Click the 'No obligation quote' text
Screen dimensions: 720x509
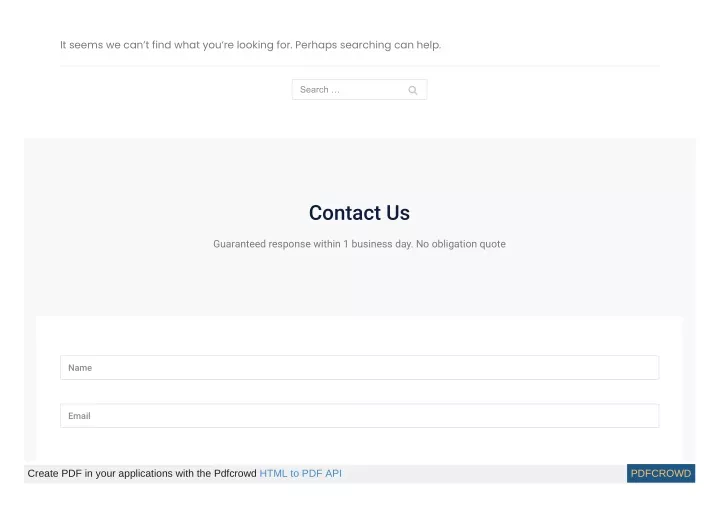pyautogui.click(x=461, y=244)
